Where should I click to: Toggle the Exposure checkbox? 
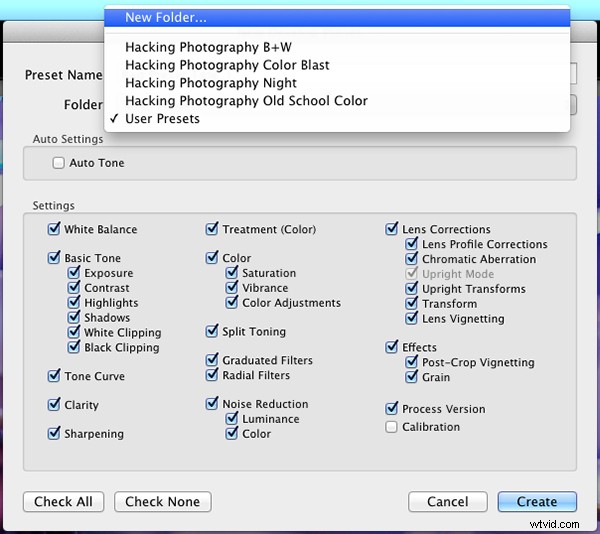coord(73,272)
